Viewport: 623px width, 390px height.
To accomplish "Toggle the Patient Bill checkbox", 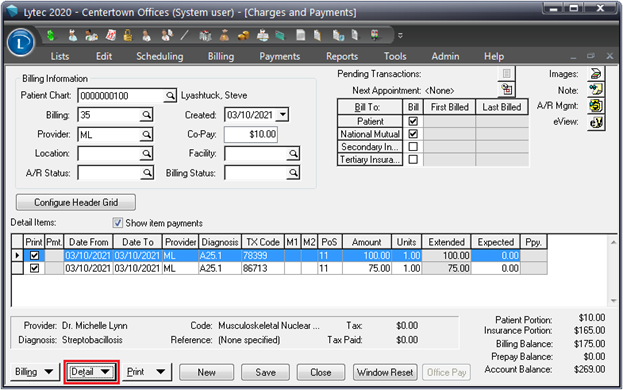I will coord(413,121).
